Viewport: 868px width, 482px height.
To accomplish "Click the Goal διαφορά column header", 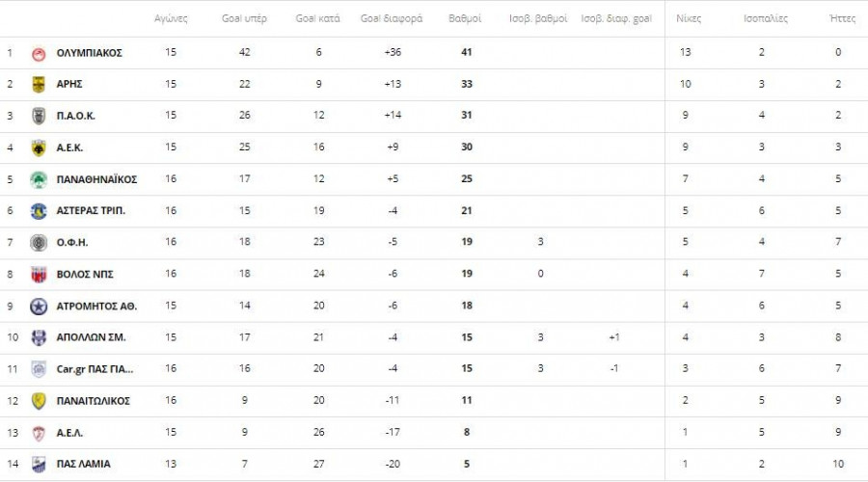I will [393, 18].
